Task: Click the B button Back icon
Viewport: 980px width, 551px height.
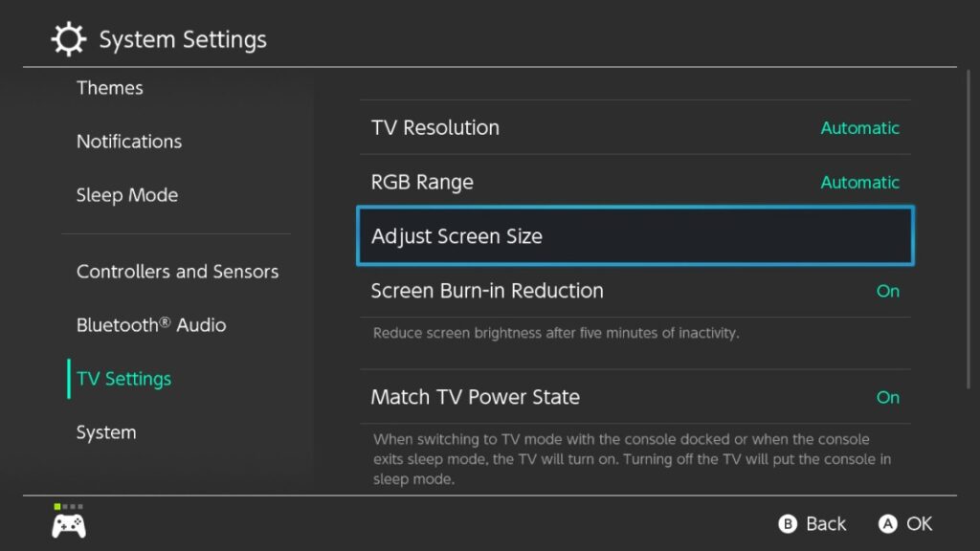Action: point(788,523)
